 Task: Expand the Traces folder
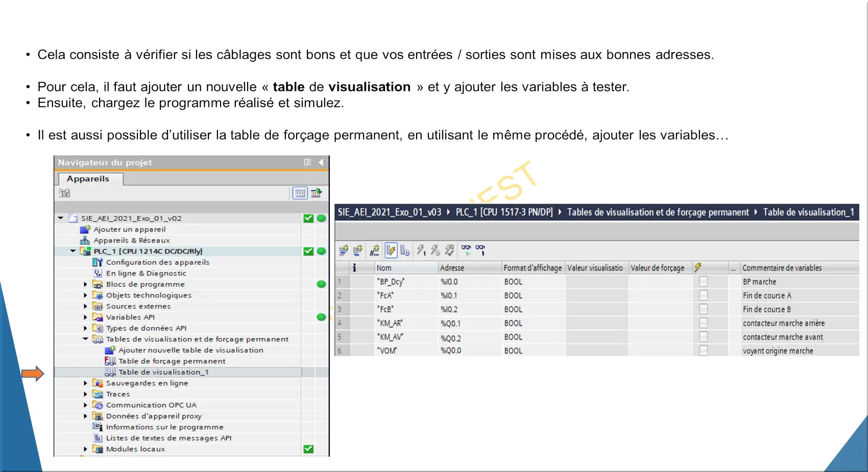tap(85, 394)
